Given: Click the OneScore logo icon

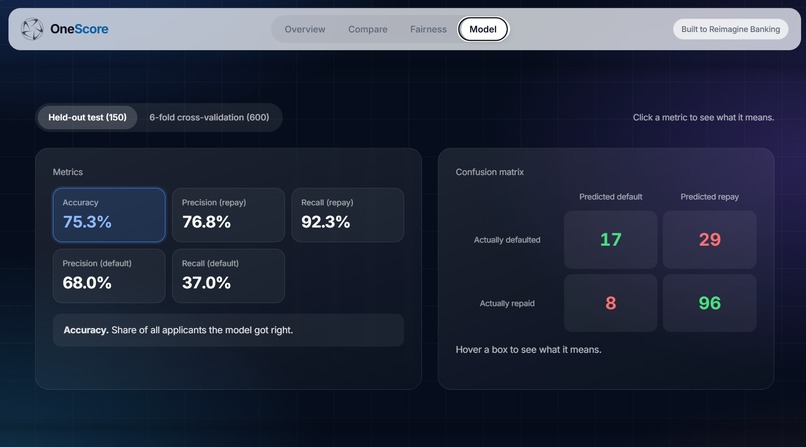Looking at the screenshot, I should [32, 29].
